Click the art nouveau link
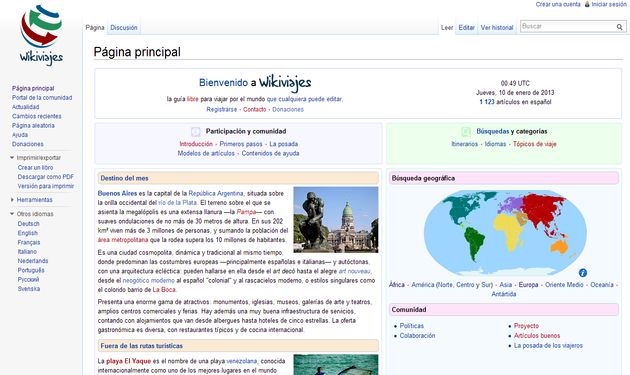This screenshot has width=630, height=375. point(354,271)
